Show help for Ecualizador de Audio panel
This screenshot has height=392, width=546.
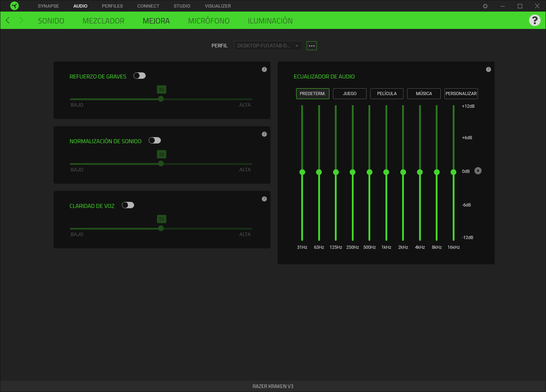pyautogui.click(x=489, y=69)
